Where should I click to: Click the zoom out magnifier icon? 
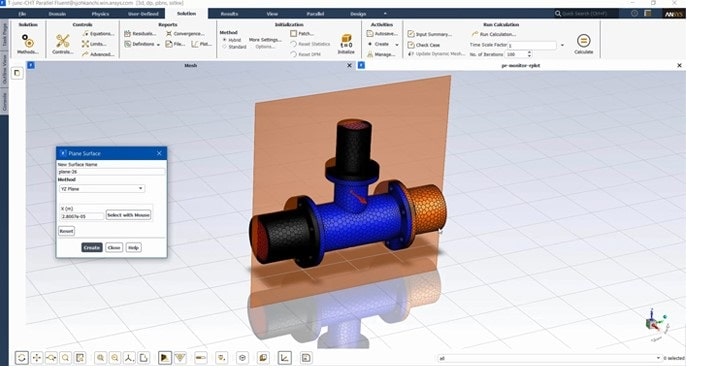click(x=115, y=358)
